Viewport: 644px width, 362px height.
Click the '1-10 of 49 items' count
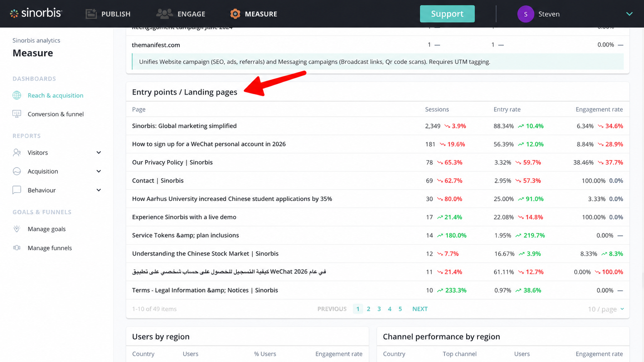click(154, 309)
